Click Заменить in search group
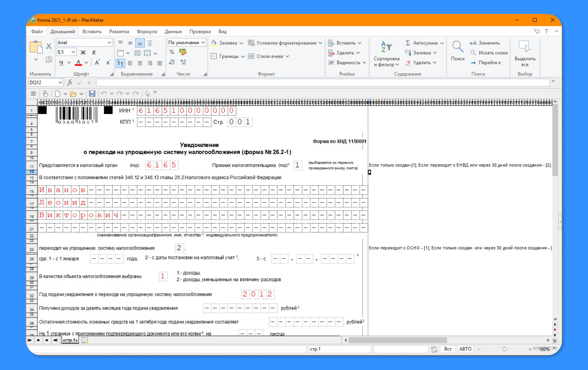Screen dimensions: 588x370 tap(485, 43)
